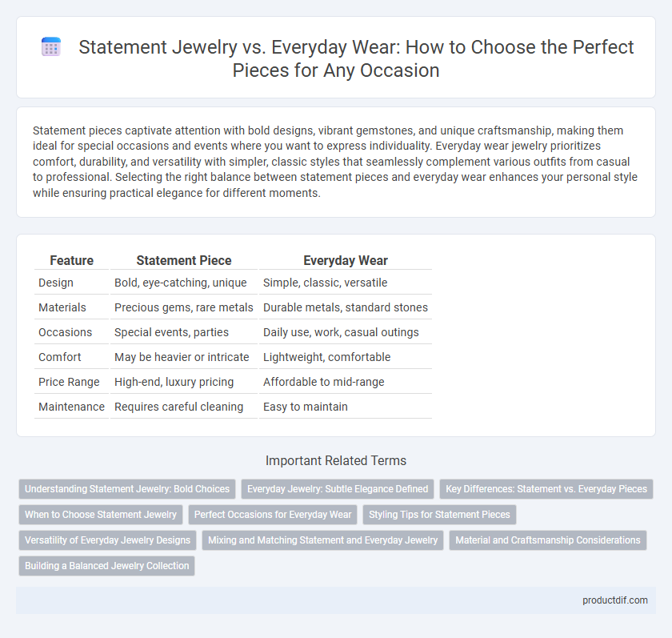Open When to Choose Statement Jewelry tag

click(101, 515)
